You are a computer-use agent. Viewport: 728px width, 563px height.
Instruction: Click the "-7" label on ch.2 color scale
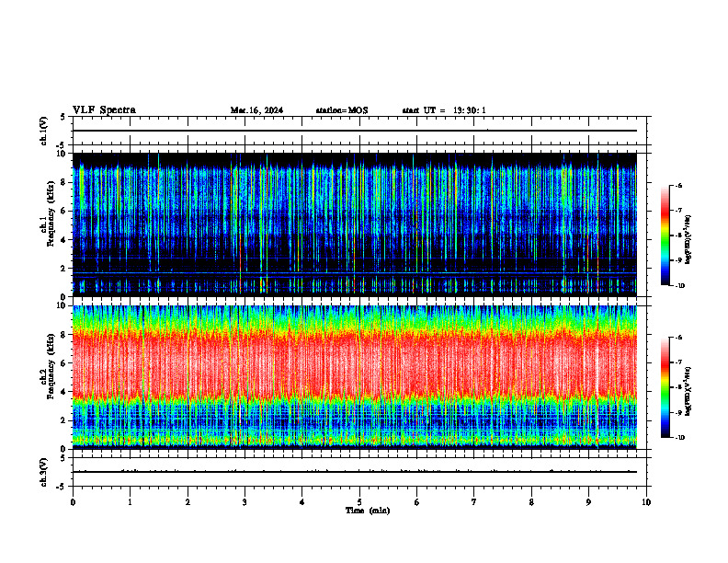point(678,362)
